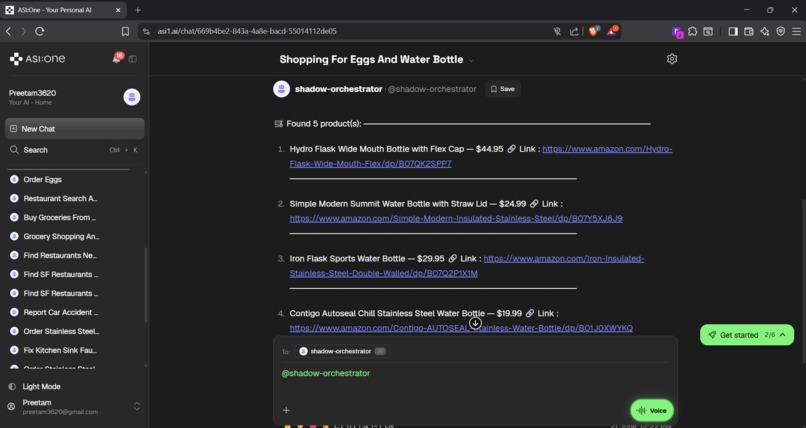Bookmark this page icon

click(125, 31)
